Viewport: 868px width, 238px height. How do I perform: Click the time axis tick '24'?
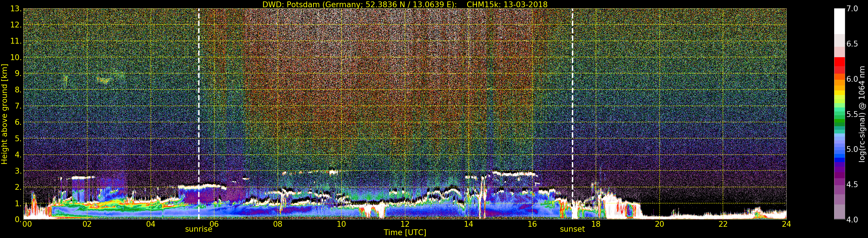tap(786, 224)
